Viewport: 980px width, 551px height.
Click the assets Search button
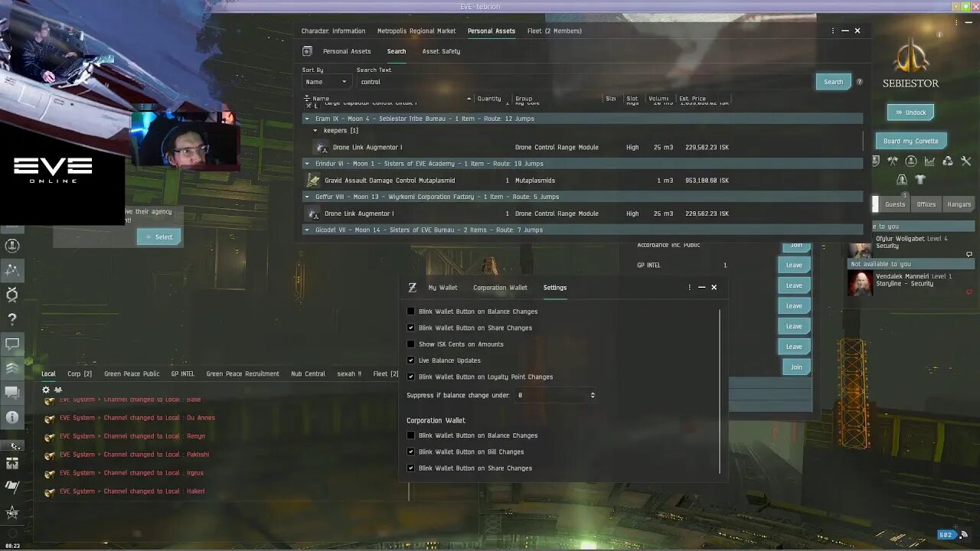[x=833, y=82]
